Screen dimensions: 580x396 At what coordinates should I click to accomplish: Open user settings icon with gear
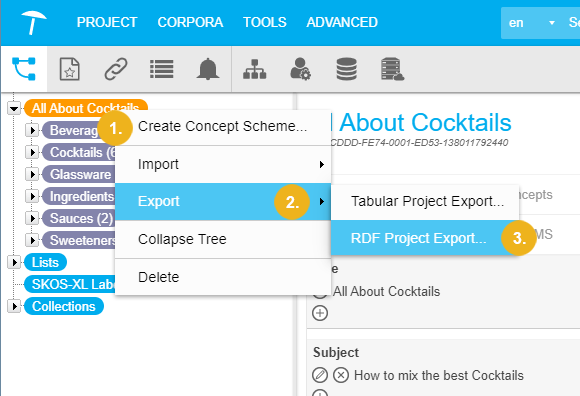(x=300, y=69)
